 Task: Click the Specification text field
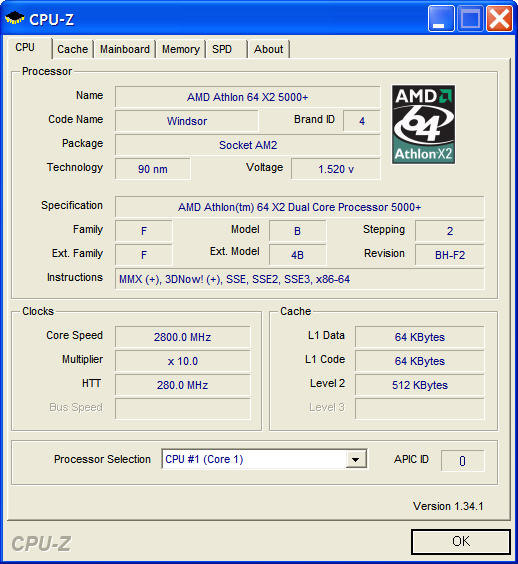[x=300, y=207]
